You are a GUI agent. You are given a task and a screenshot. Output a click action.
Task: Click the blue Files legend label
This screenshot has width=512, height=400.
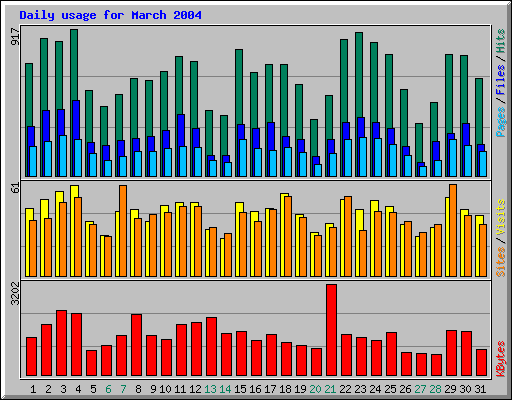501,80
